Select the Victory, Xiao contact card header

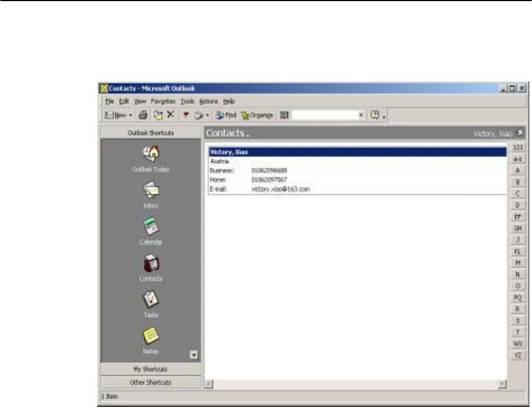pyautogui.click(x=358, y=152)
